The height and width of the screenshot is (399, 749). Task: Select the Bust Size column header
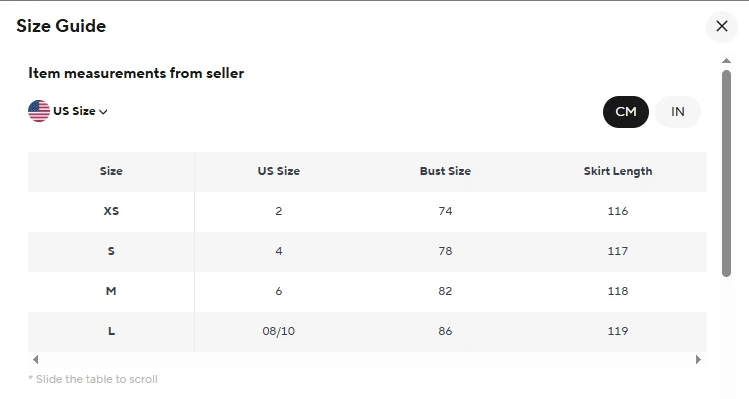(x=445, y=171)
